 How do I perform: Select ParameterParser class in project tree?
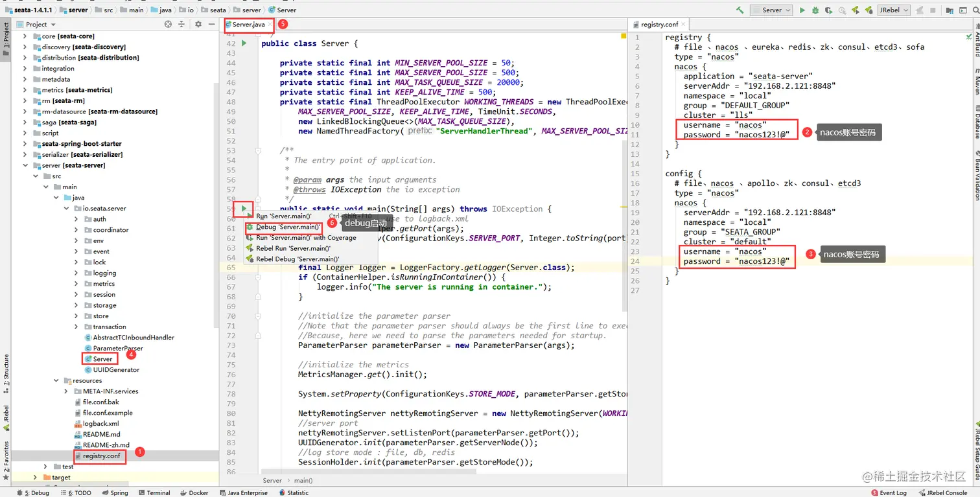117,348
